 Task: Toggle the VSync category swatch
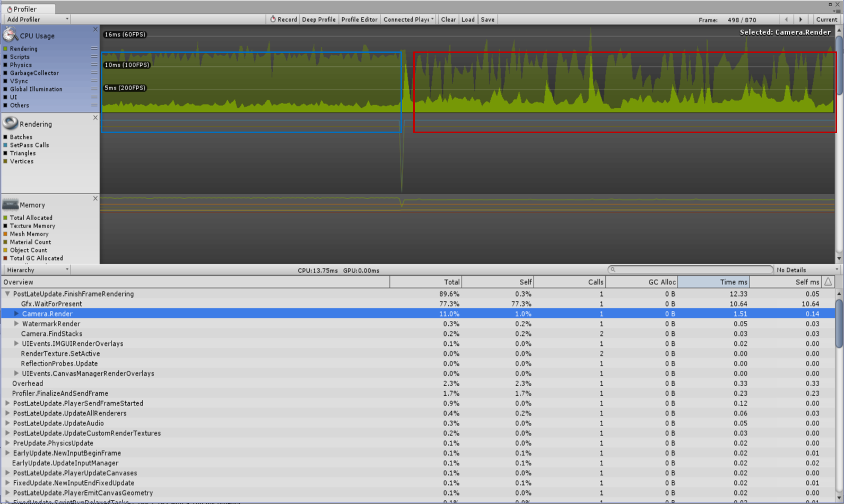click(x=5, y=81)
